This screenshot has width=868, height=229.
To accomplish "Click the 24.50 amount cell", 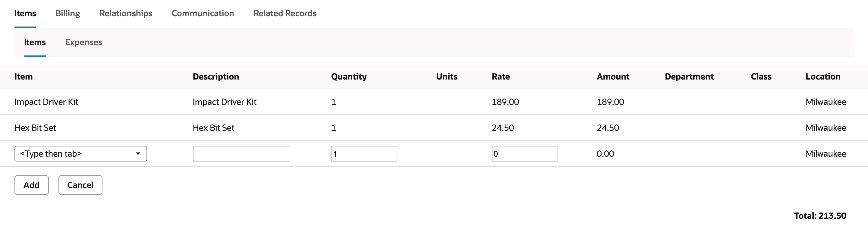I will click(x=608, y=128).
